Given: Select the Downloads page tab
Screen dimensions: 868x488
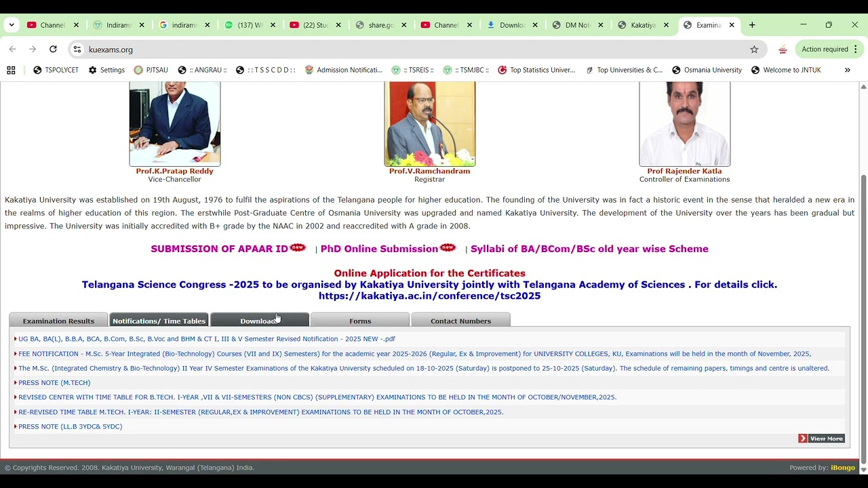Looking at the screenshot, I should [260, 321].
